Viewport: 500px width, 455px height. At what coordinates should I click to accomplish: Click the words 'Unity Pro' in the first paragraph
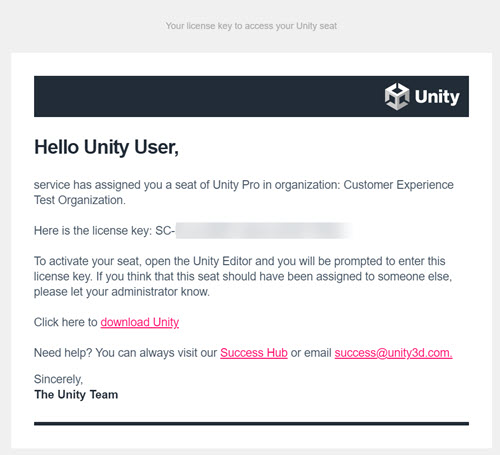(236, 185)
